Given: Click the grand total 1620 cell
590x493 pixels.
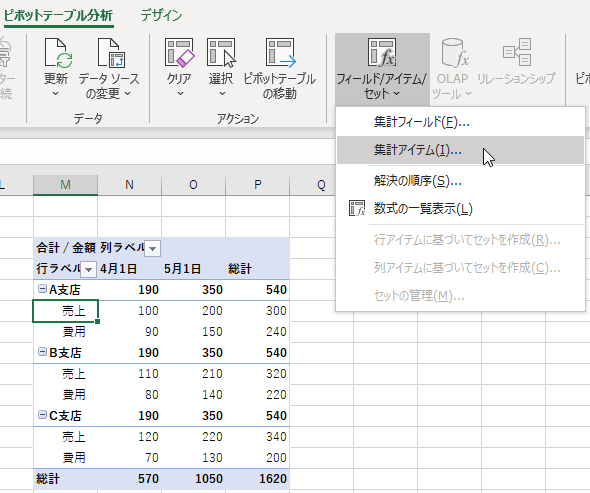Looking at the screenshot, I should click(257, 479).
